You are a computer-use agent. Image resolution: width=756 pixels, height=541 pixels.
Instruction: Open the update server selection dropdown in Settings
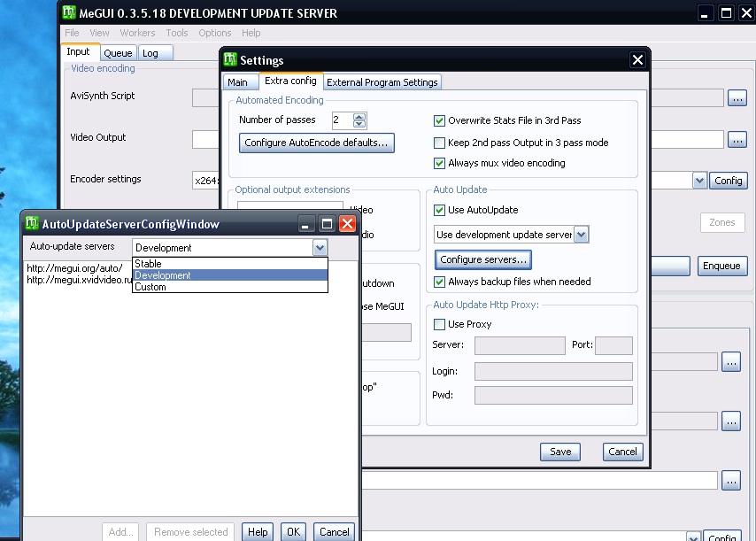coord(581,235)
